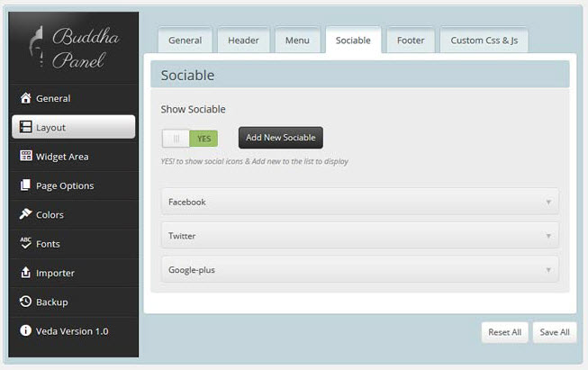Go to Page Options in sidebar

[x=74, y=185]
